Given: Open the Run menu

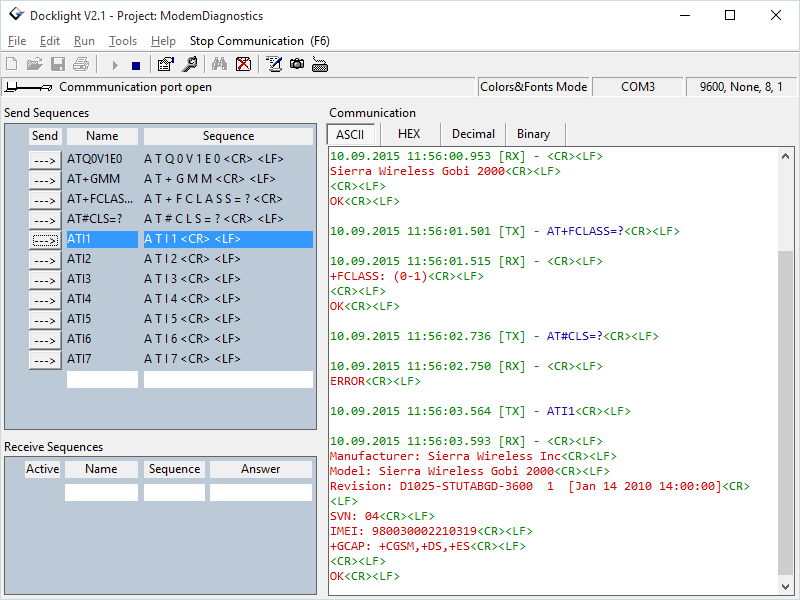Looking at the screenshot, I should 85,41.
